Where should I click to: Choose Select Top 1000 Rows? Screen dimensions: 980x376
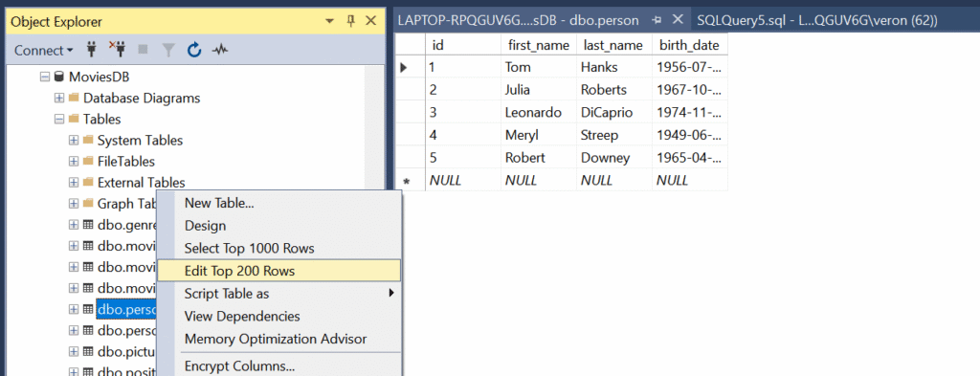[x=278, y=248]
